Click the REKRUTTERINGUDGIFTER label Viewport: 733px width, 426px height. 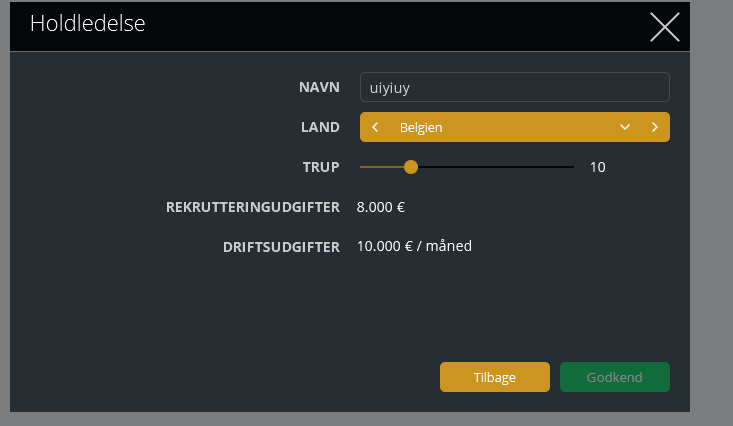coord(253,207)
